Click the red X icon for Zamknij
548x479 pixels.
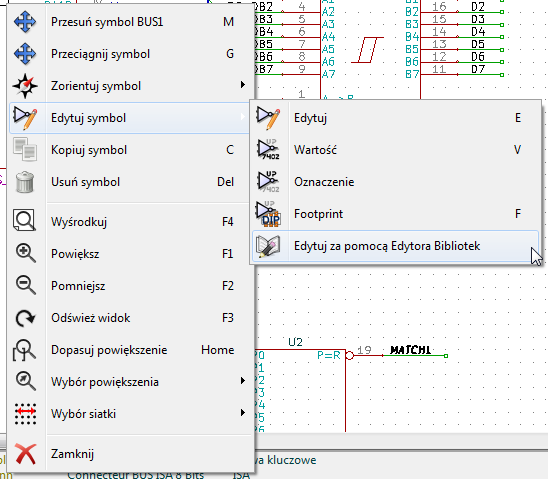(25, 454)
